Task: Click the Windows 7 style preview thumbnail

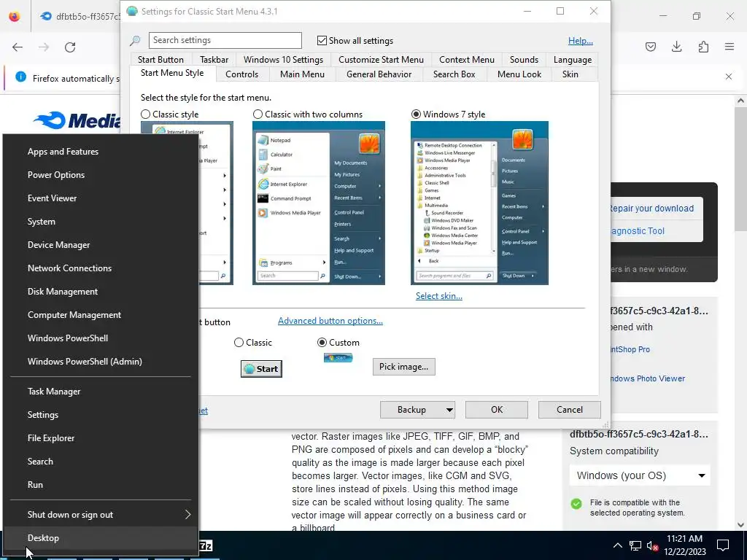Action: (x=479, y=203)
